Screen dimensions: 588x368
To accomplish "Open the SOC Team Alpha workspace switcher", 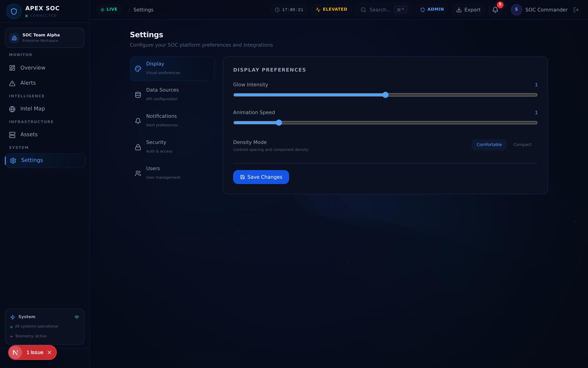I will coord(45,38).
